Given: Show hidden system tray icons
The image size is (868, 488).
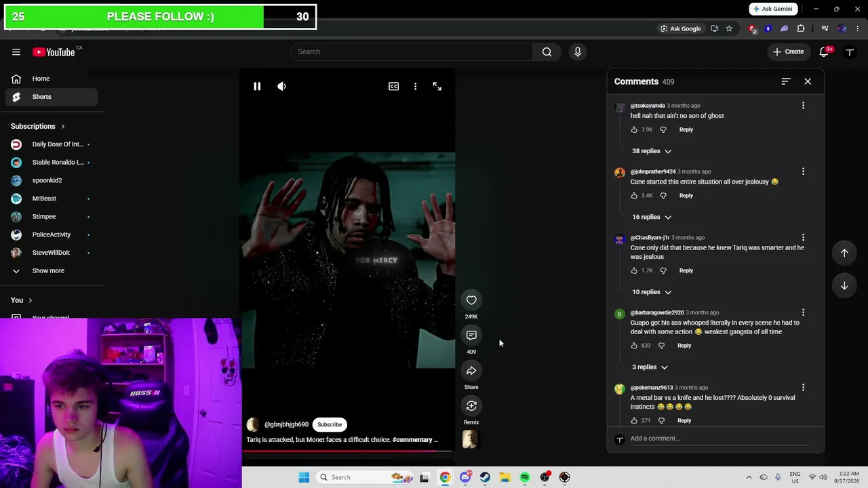Looking at the screenshot, I should click(749, 477).
